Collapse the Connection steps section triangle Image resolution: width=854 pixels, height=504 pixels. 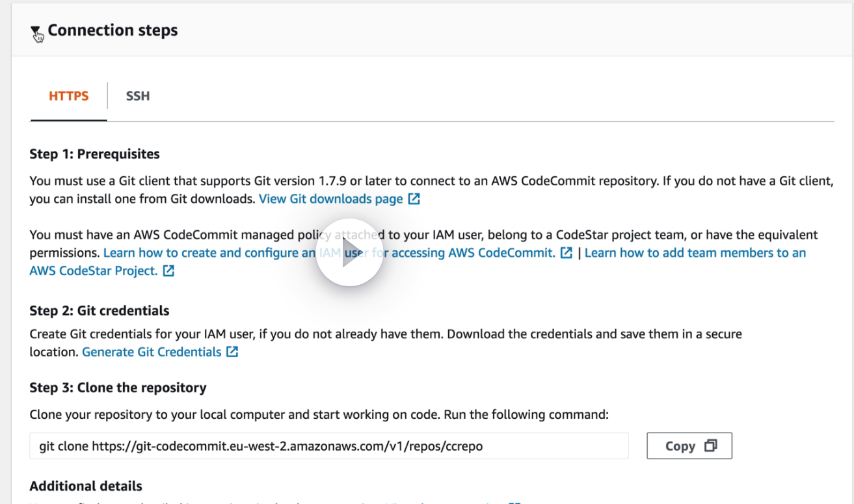[36, 32]
